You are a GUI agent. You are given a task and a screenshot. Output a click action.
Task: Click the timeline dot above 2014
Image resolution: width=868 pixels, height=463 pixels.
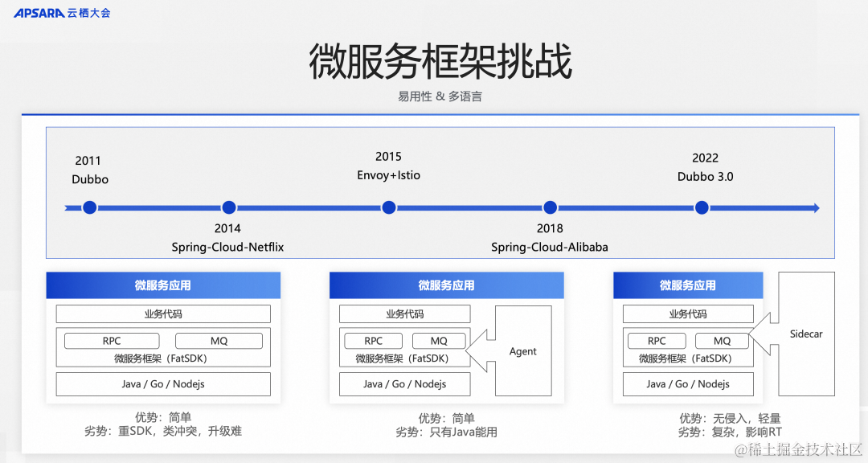[228, 207]
